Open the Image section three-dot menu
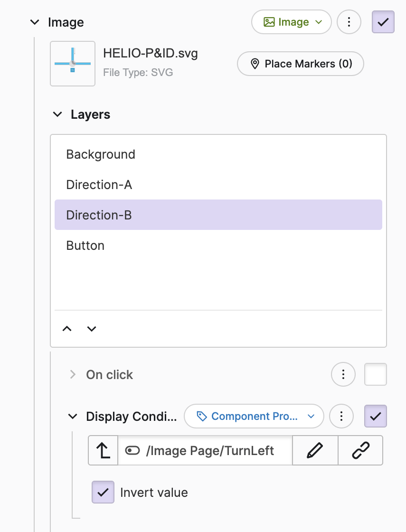406x532 pixels. point(349,22)
